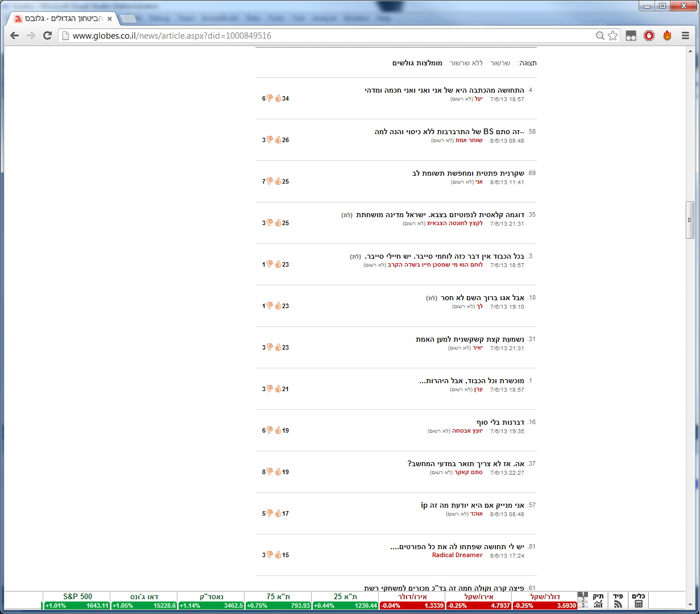Thumbs-up comment 37 about computer science degree
Image resolution: width=700 pixels, height=614 pixels.
[278, 472]
